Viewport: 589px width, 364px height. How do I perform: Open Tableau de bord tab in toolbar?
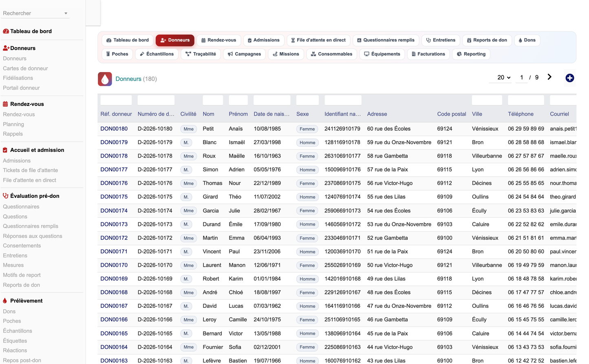point(128,40)
